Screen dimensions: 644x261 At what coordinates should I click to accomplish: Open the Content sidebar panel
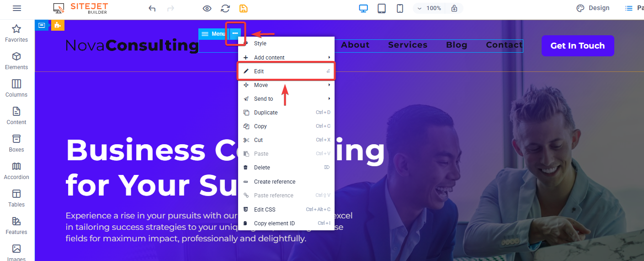click(16, 116)
